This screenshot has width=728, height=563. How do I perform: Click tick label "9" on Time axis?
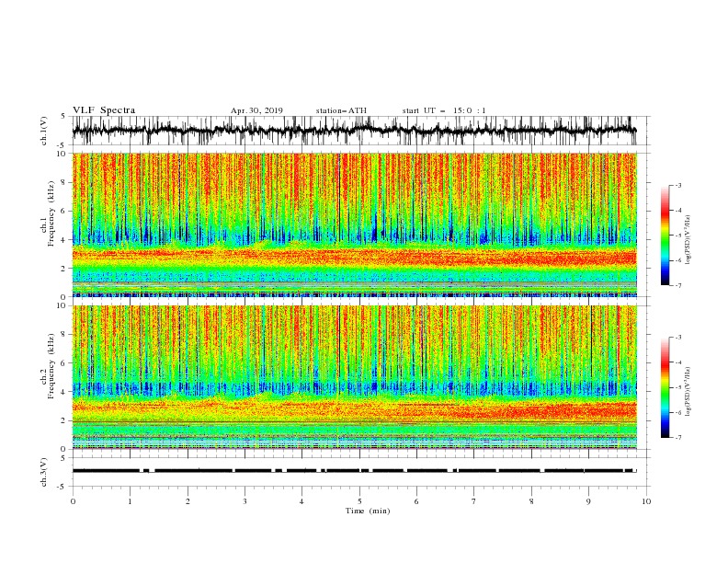(x=589, y=501)
